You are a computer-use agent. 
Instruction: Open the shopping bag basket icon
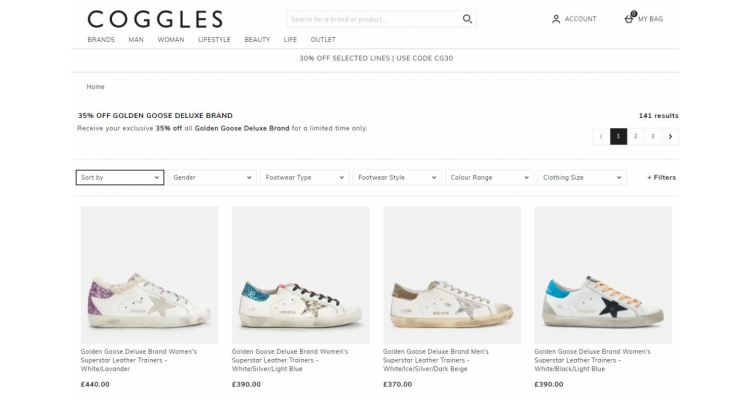629,19
